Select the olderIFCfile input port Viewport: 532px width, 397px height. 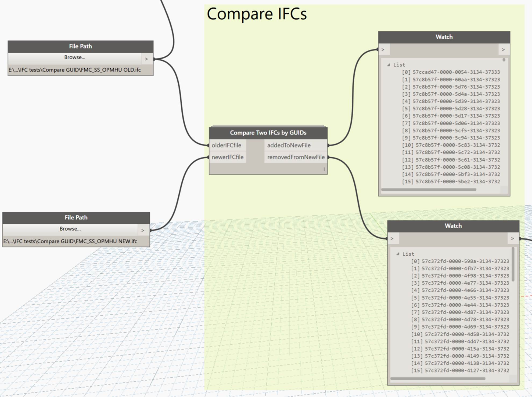pyautogui.click(x=227, y=145)
